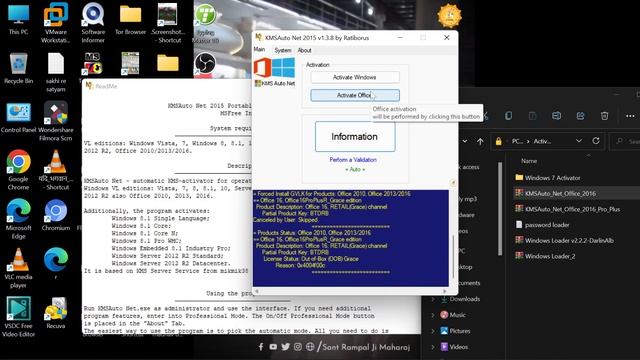Select Downloads in navigation pane
The width and height of the screenshot is (640, 360).
tap(460, 299)
